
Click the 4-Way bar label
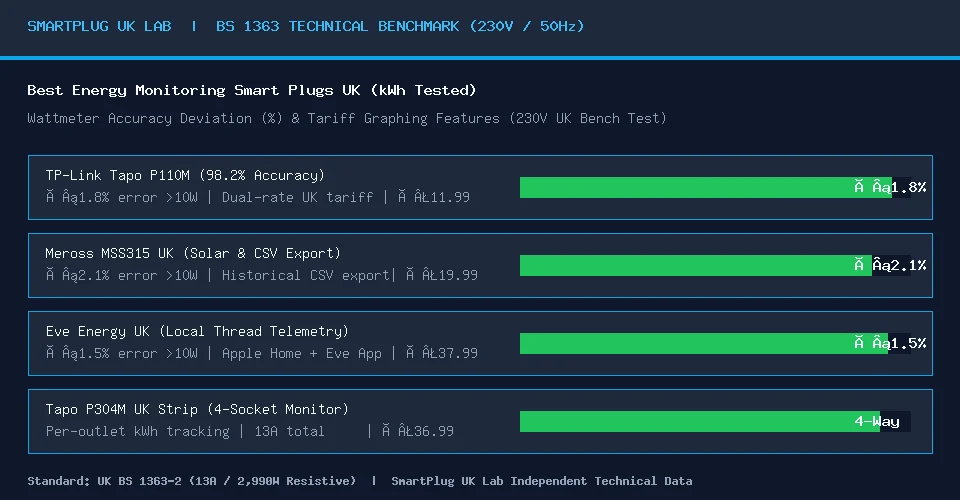point(877,421)
